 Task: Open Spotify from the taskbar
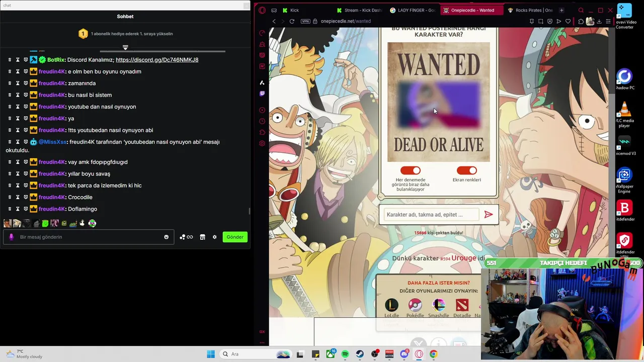point(345,354)
